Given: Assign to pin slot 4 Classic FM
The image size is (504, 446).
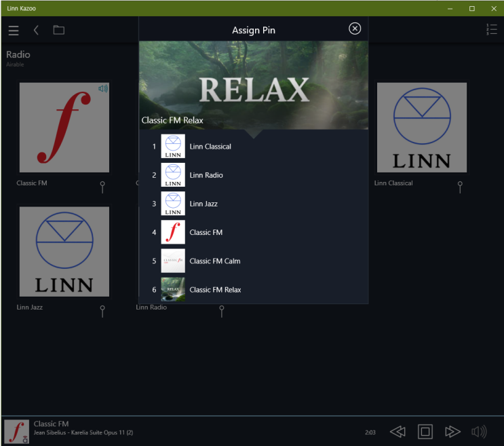Looking at the screenshot, I should 254,232.
